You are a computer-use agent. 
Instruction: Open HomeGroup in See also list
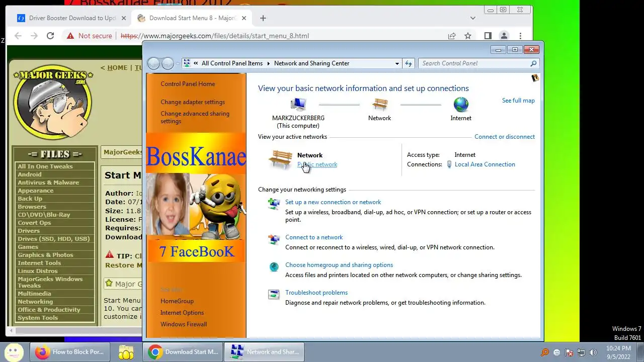(x=177, y=301)
